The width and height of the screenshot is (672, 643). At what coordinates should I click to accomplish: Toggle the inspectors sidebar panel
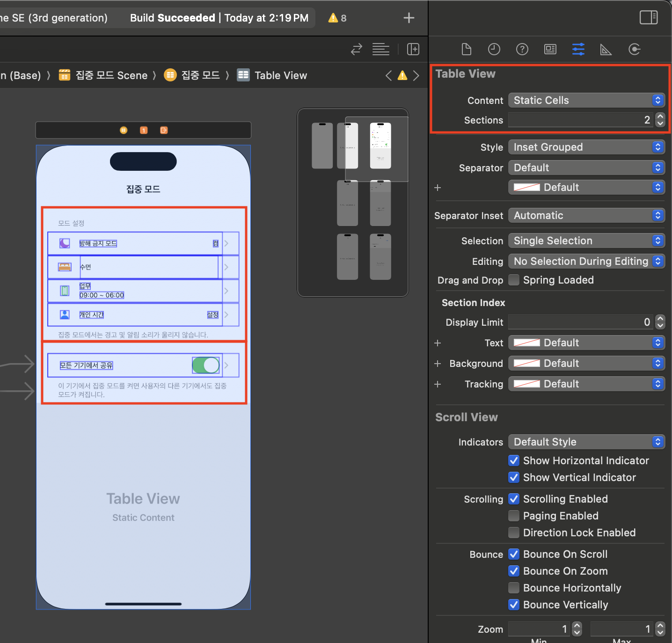pos(649,18)
